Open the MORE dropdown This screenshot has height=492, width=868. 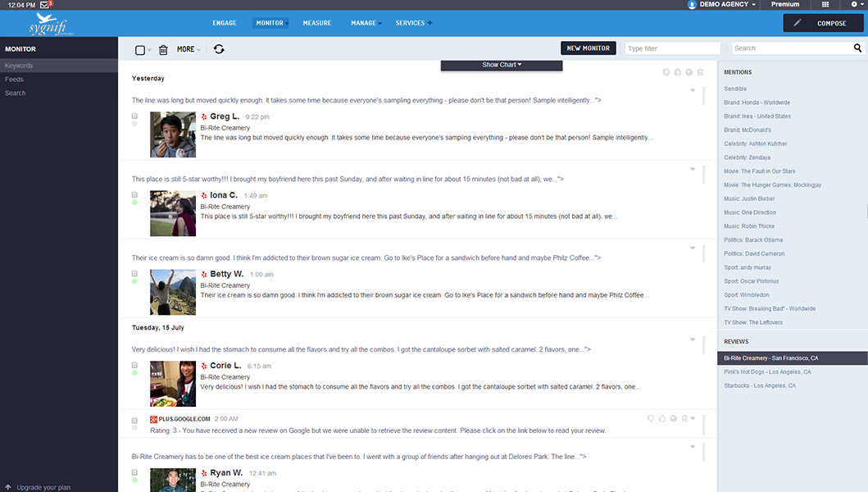tap(189, 49)
